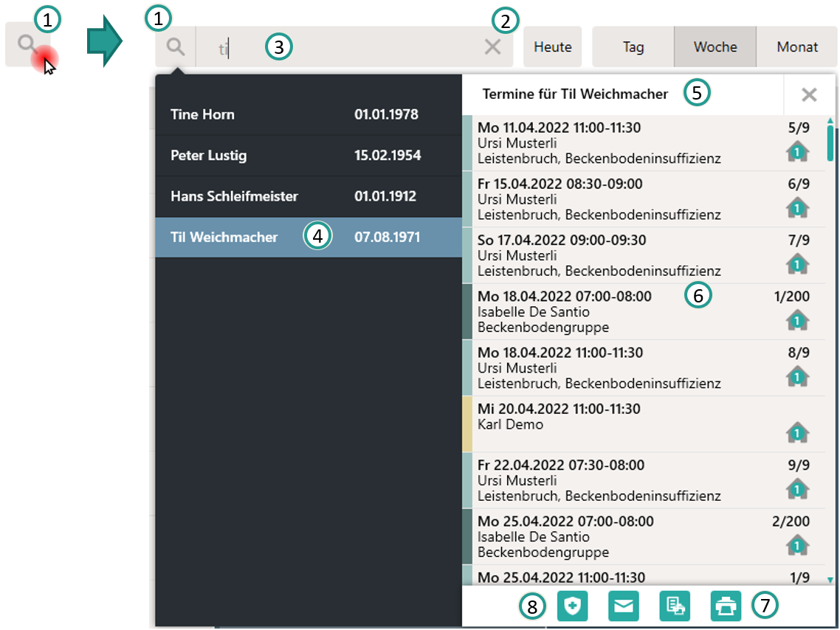The height and width of the screenshot is (630, 840).
Task: Close the Termine für Til Weichmacher panel
Action: pos(809,94)
